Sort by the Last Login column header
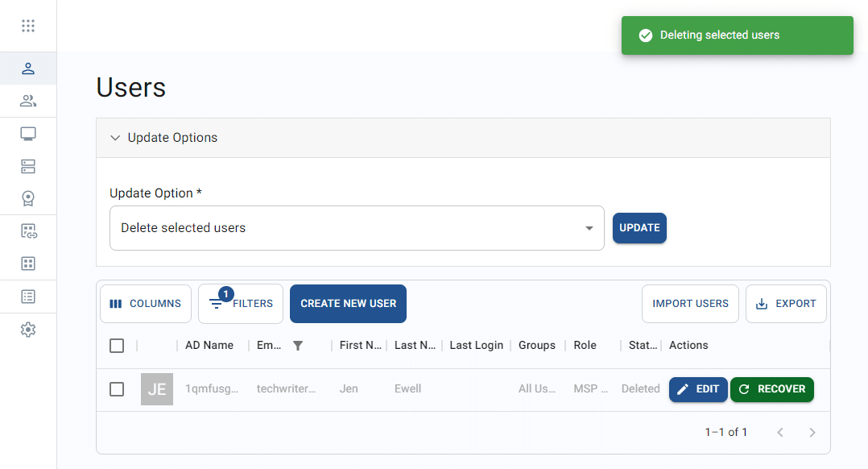 476,346
